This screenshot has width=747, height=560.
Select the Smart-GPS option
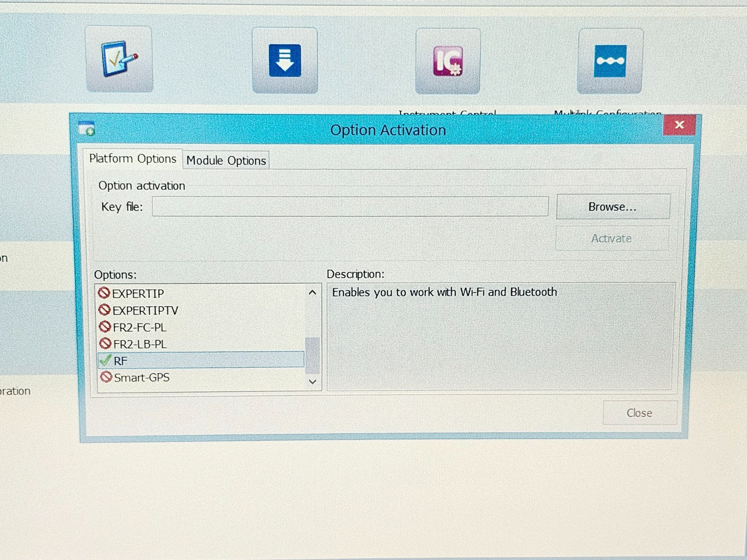(141, 377)
